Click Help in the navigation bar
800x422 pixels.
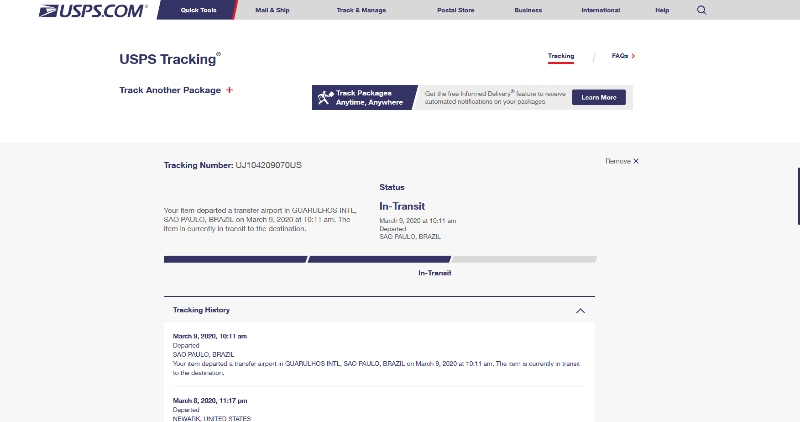pyautogui.click(x=662, y=10)
